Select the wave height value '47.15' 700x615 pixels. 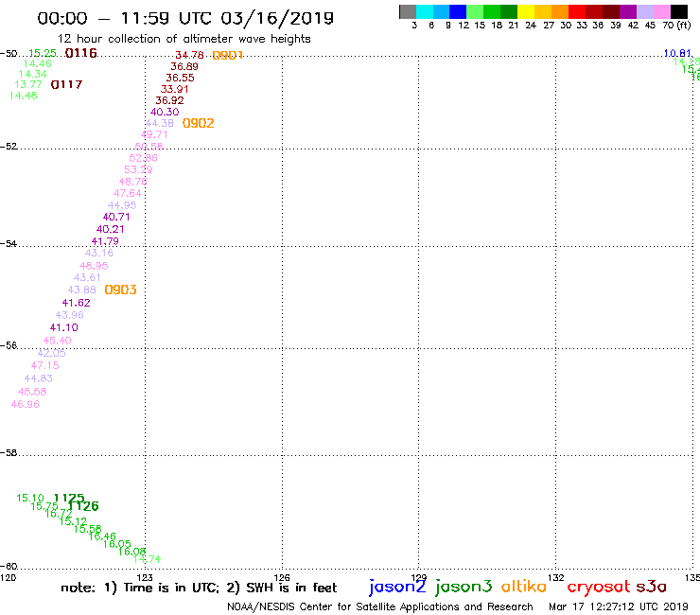pos(44,365)
